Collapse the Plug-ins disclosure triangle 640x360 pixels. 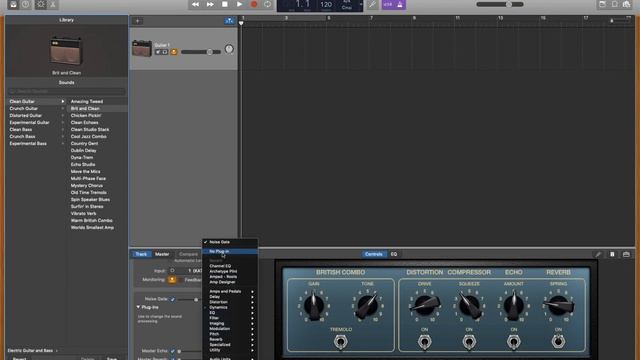[x=138, y=307]
